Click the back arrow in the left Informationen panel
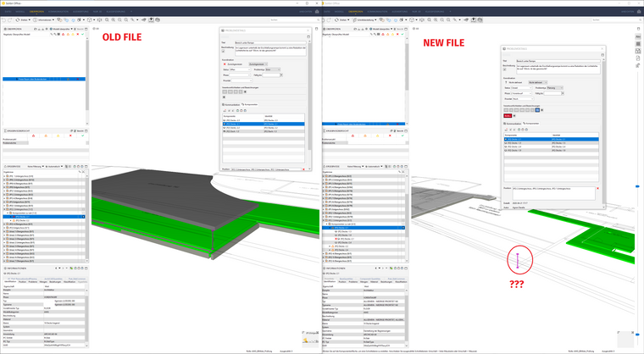The image size is (644, 354). click(56, 268)
